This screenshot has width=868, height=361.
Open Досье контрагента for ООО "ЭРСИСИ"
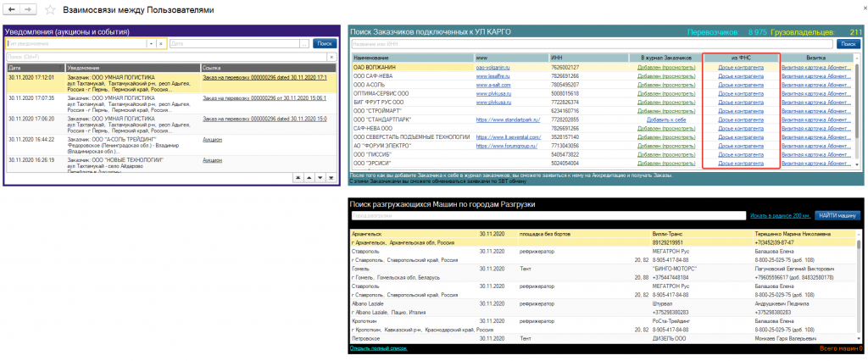pos(741,164)
